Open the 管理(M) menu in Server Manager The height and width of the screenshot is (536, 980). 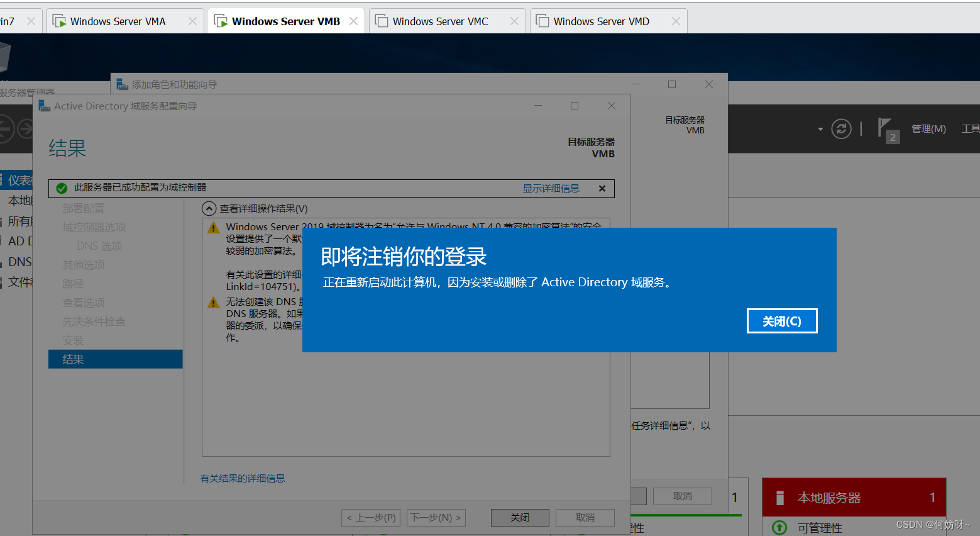tap(928, 129)
